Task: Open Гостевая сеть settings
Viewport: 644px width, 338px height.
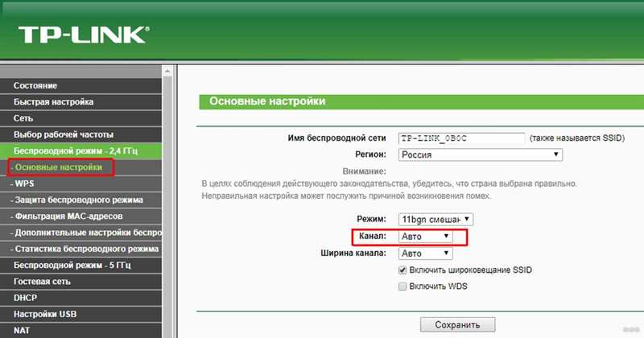Action: coord(81,282)
